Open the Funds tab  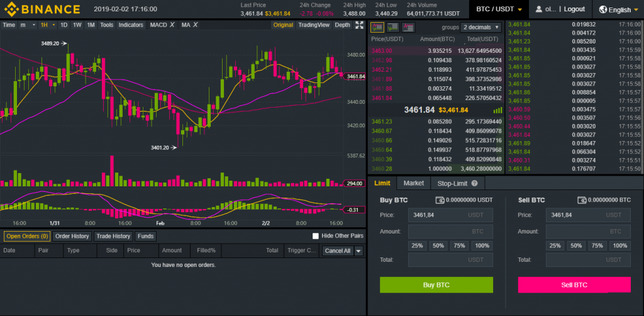click(x=145, y=236)
